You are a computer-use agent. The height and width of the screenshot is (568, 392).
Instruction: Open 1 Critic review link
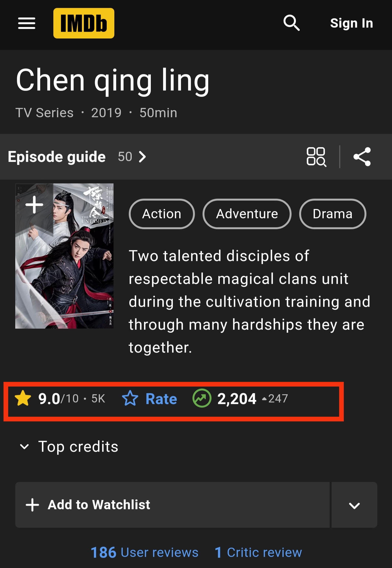[x=258, y=552]
